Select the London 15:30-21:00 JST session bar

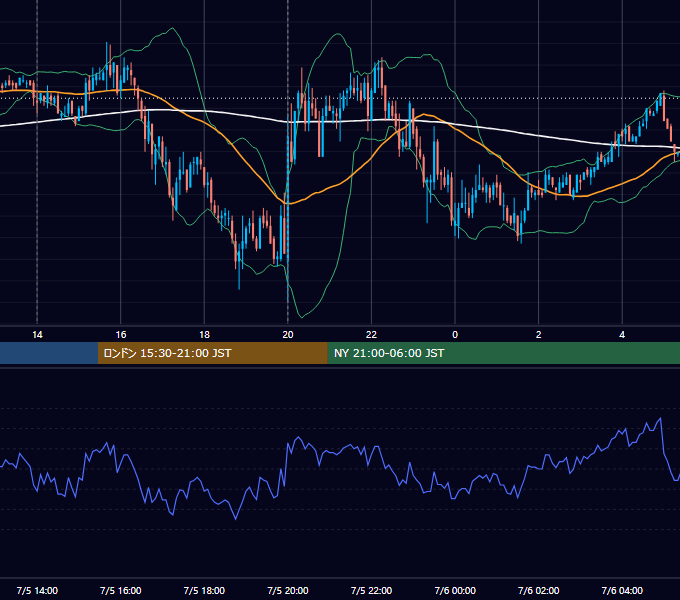click(x=212, y=353)
